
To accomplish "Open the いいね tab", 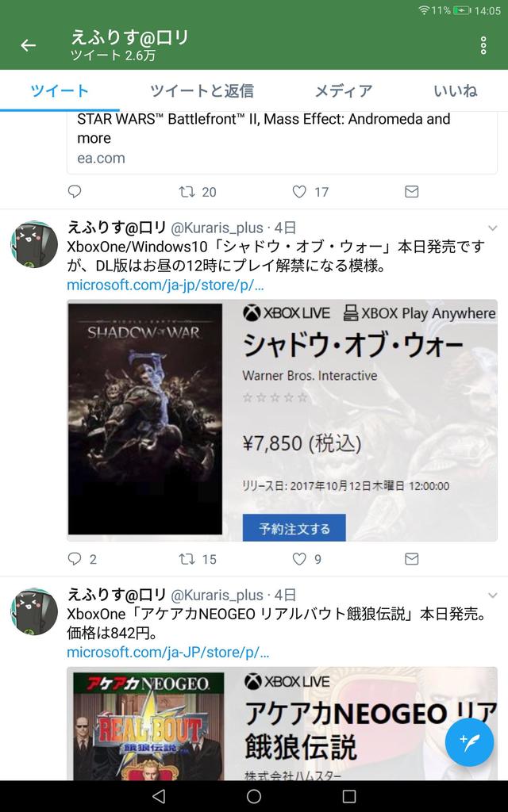I will 456,90.
